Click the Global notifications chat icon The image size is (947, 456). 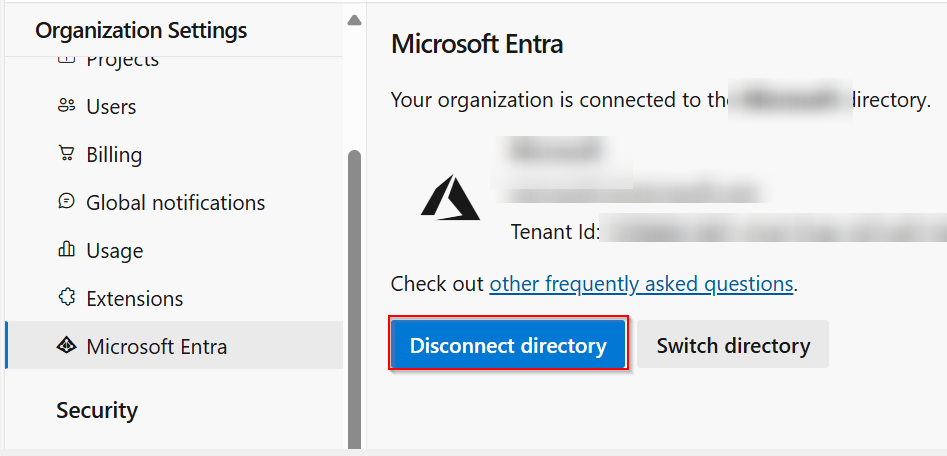pyautogui.click(x=66, y=202)
